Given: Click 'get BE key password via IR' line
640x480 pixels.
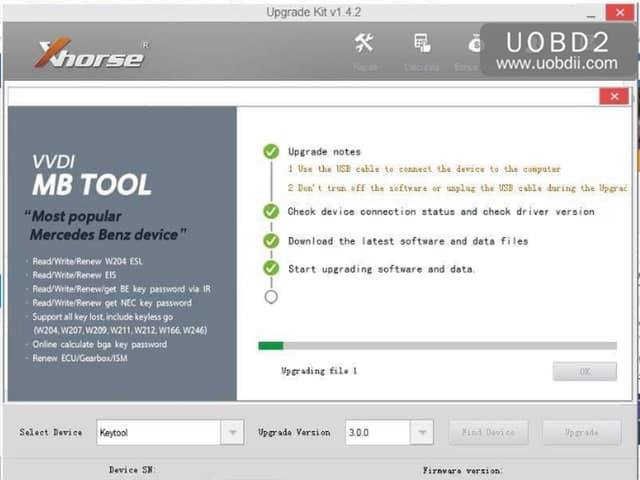Looking at the screenshot, I should tap(122, 289).
